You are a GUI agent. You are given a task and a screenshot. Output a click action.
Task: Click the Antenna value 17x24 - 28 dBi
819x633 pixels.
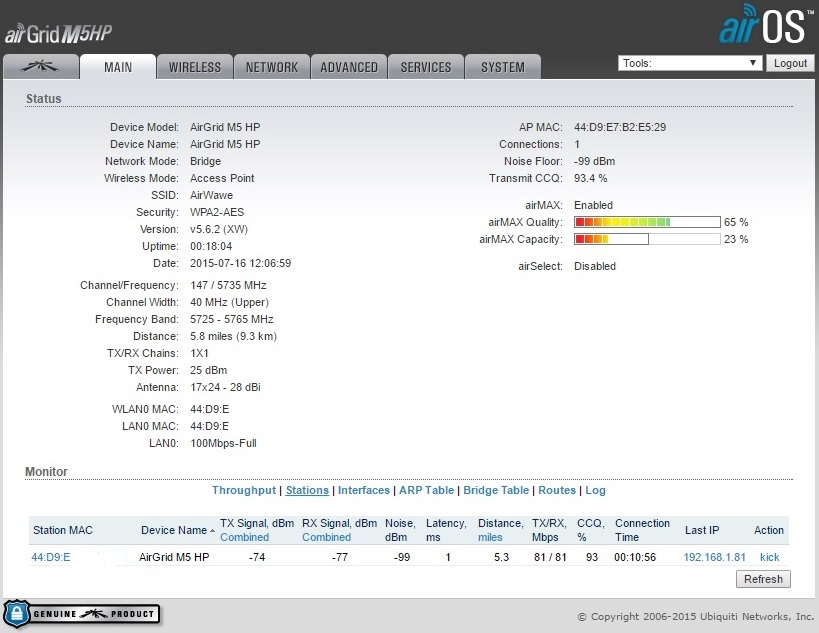tap(225, 387)
